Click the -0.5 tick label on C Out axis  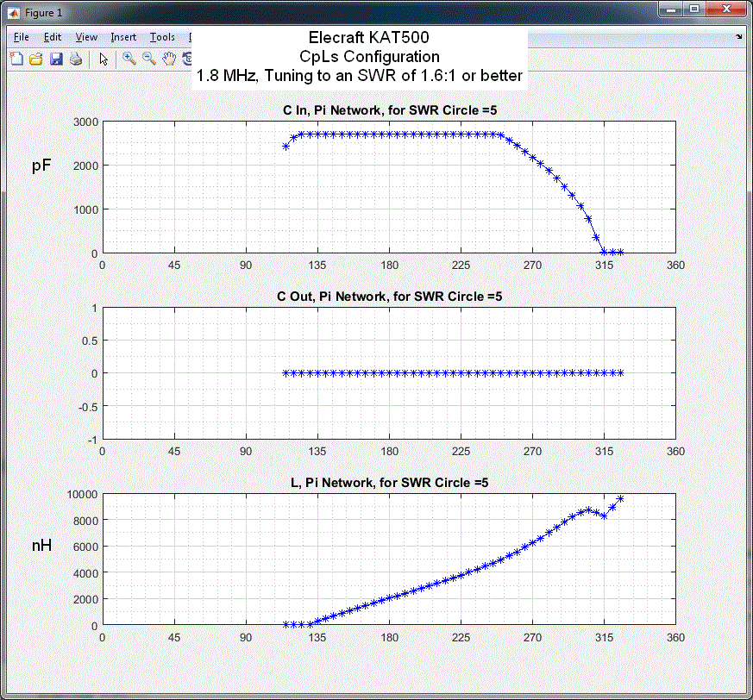88,407
